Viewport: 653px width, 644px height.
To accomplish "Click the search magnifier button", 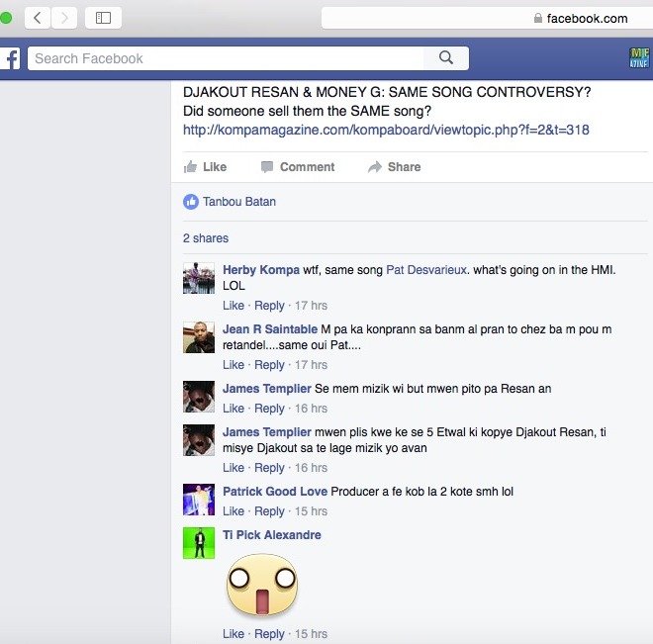I will coord(446,57).
